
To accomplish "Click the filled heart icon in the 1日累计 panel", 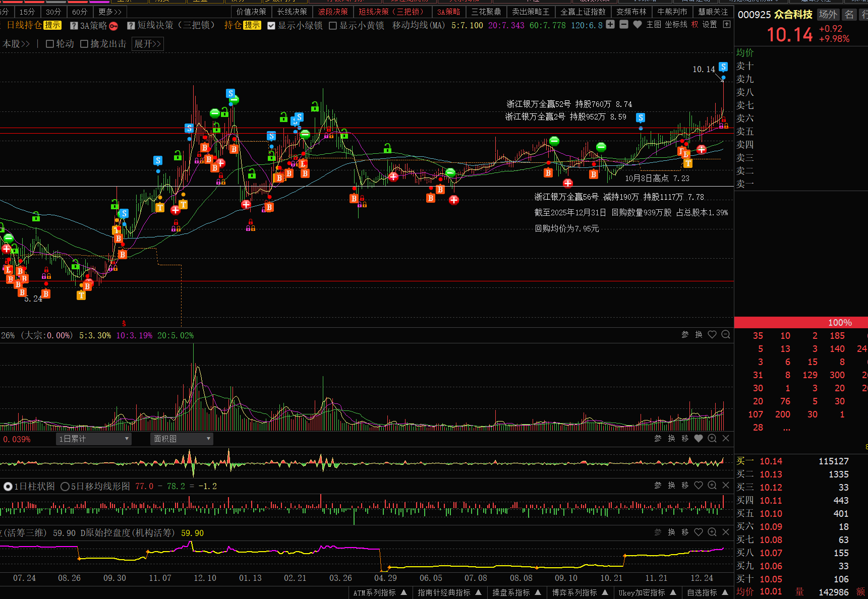I will pyautogui.click(x=699, y=439).
